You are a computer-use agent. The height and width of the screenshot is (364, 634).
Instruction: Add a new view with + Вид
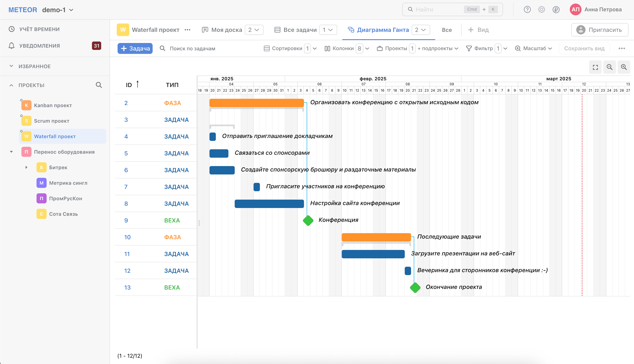pos(478,30)
